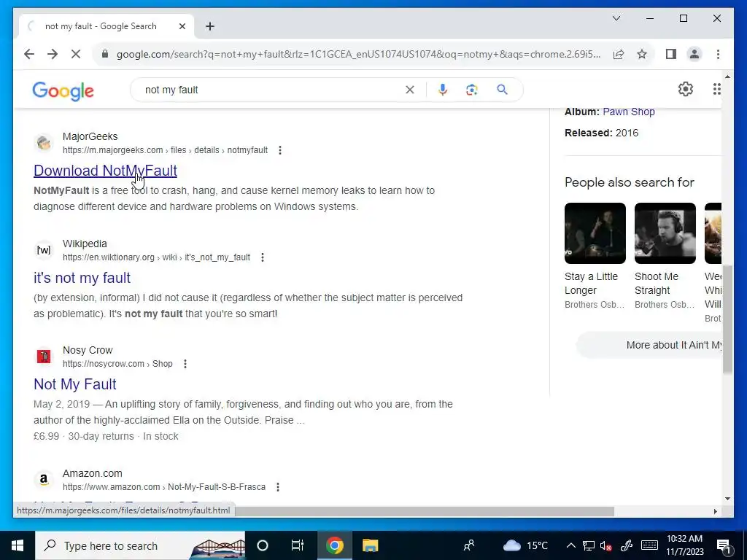Viewport: 747px width, 560px height.
Task: Open the Windows Start menu
Action: [18, 545]
